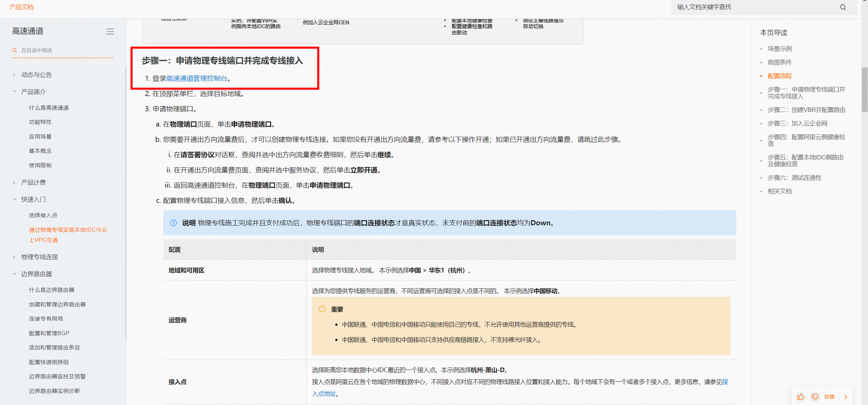Image resolution: width=868 pixels, height=405 pixels.
Task: Jump to 步骤一 in page guide
Action: (x=806, y=93)
